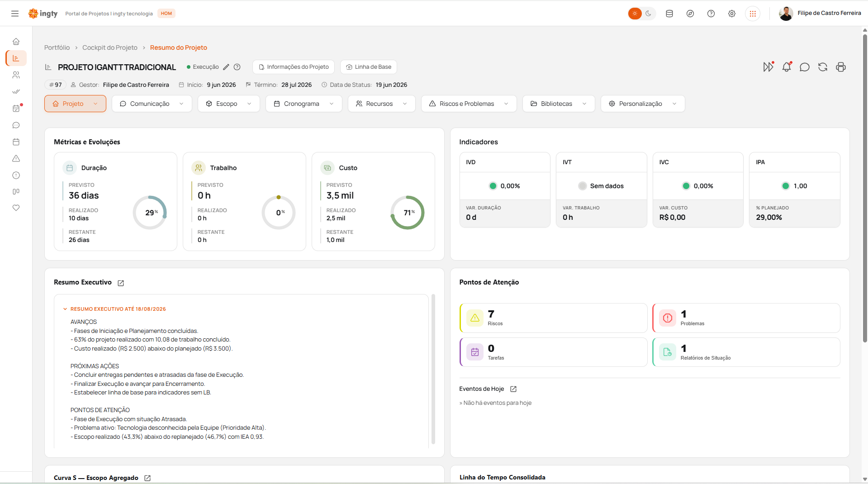Open heart favorites icon in sidebar
Screen dimensions: 868x484
tap(16, 208)
